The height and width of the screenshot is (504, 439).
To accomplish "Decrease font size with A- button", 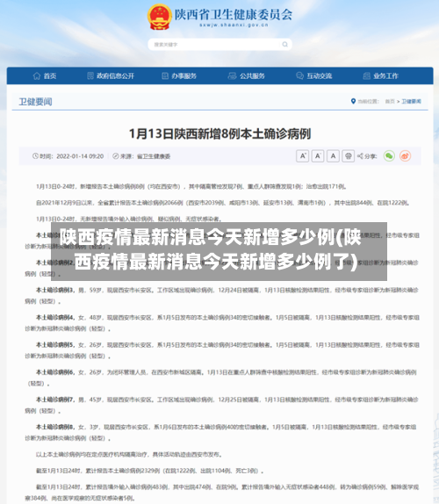I will point(318,156).
